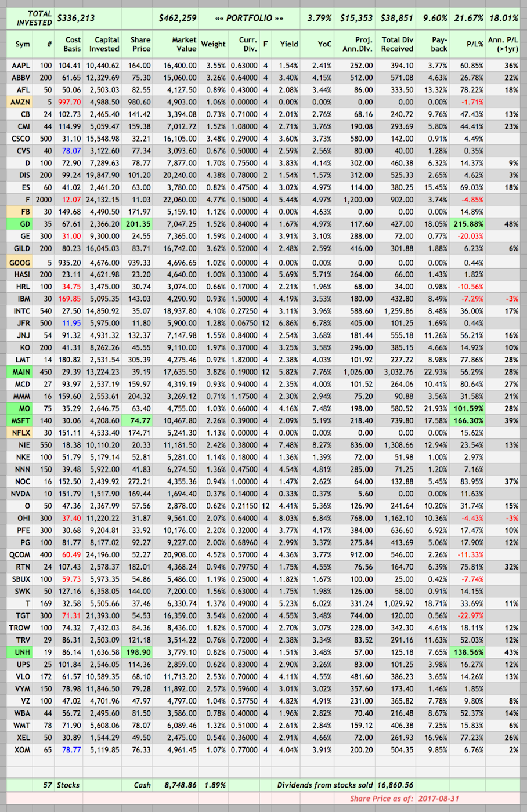Click the Weight column header

pyautogui.click(x=213, y=44)
